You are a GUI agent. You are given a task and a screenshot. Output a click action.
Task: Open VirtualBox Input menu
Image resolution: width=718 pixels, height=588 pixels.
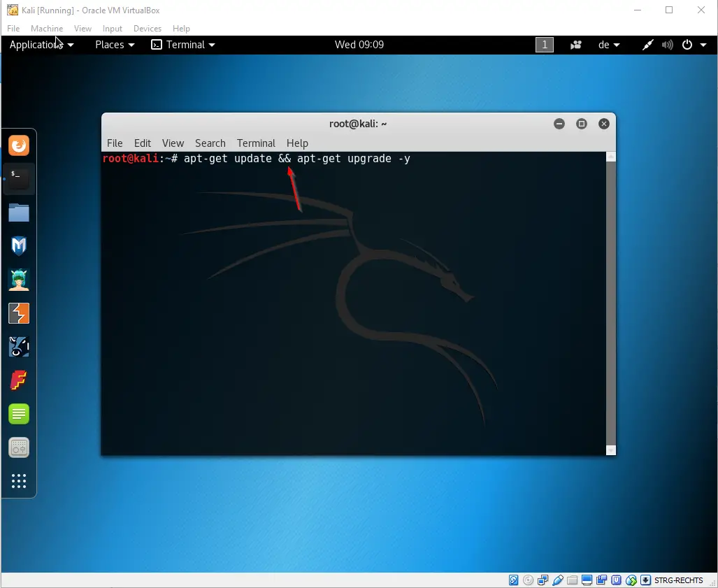coord(112,29)
